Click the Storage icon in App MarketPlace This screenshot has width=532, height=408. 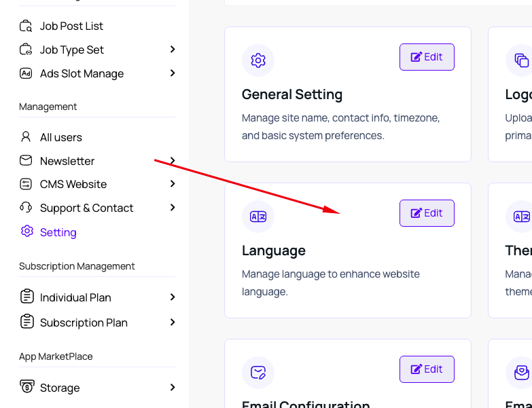[26, 387]
